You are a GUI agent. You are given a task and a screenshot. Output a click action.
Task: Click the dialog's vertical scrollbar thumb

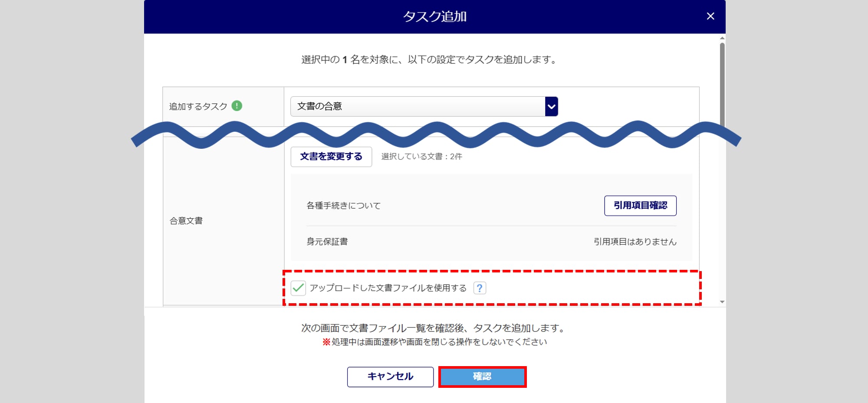722,85
